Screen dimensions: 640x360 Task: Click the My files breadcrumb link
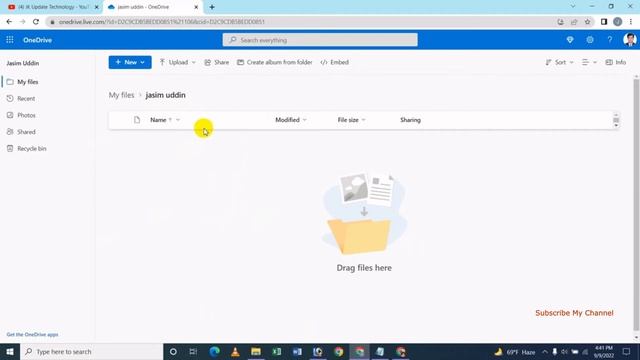point(121,95)
